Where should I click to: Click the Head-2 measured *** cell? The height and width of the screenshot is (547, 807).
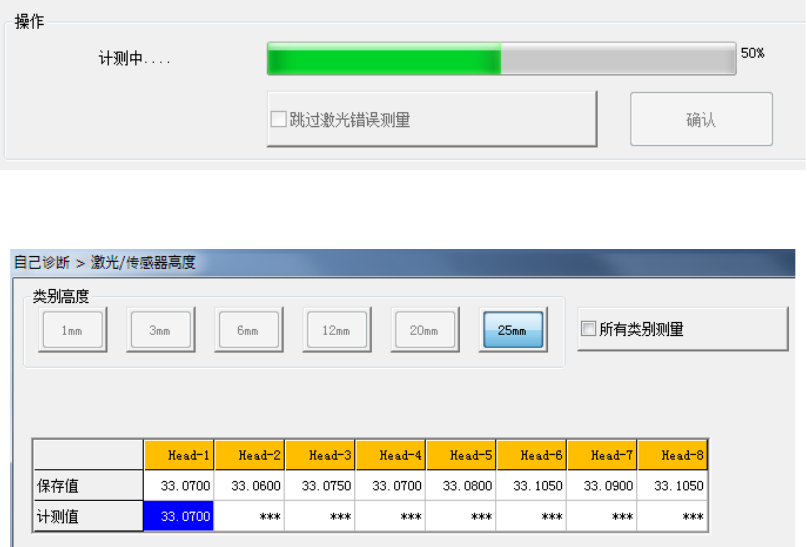[250, 516]
